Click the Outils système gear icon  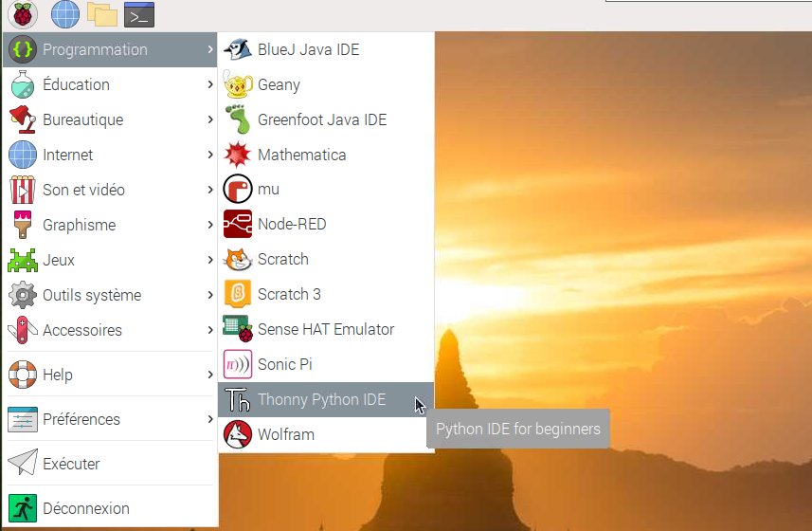[x=23, y=295]
